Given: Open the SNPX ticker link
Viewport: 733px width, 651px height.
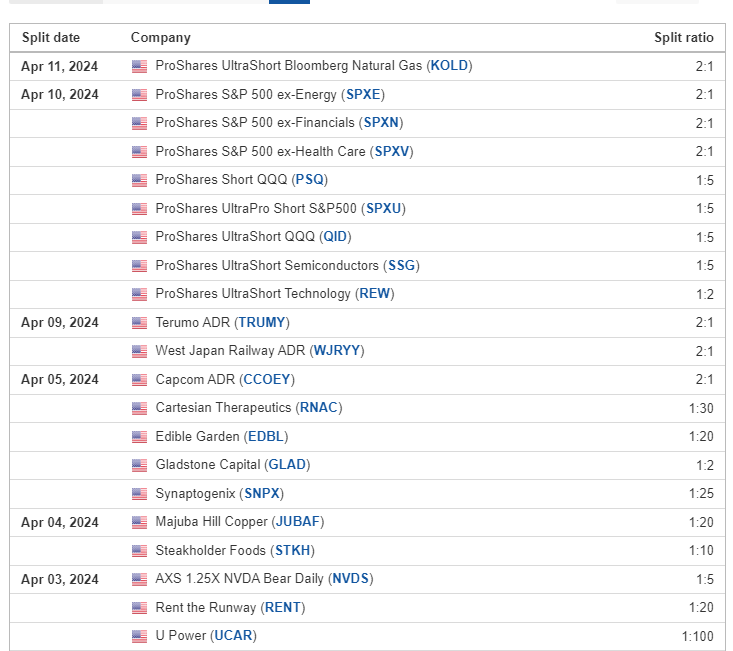Looking at the screenshot, I should click(262, 494).
